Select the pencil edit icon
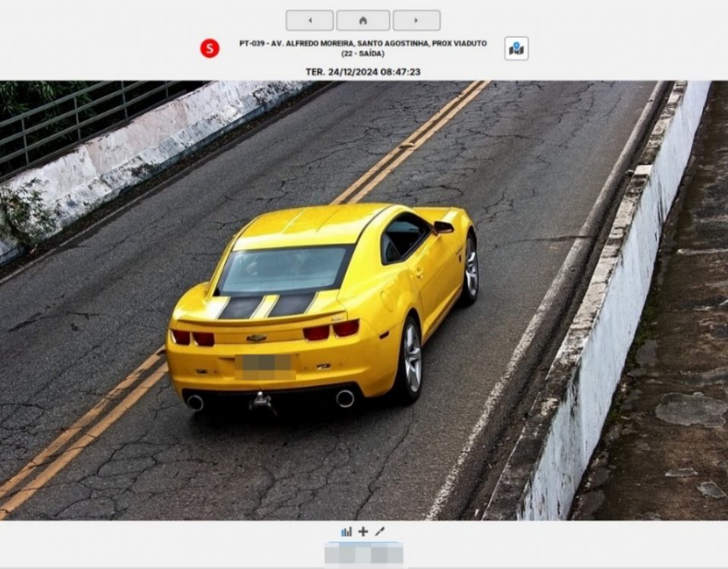Screen dimensions: 728x569 (x=380, y=532)
